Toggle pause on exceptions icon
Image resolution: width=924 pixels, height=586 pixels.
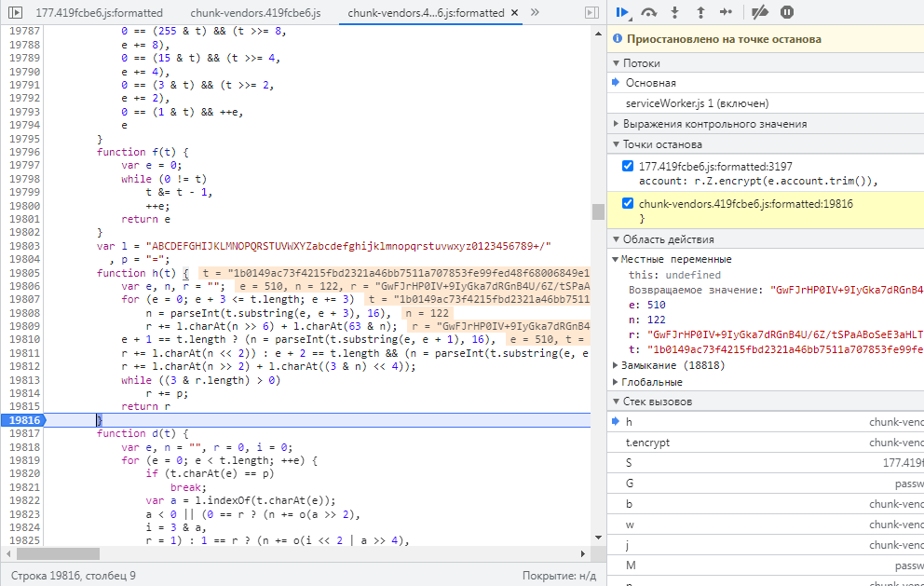pyautogui.click(x=787, y=12)
